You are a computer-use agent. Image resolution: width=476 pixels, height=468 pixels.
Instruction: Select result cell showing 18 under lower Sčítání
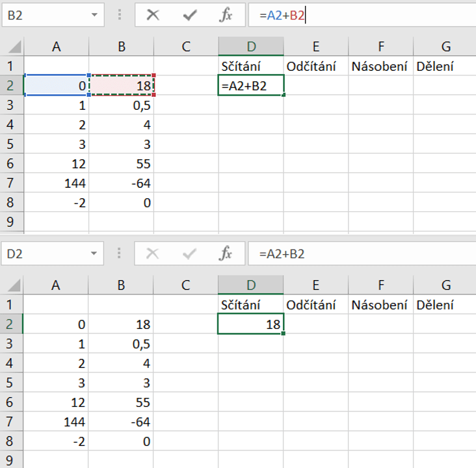point(251,324)
